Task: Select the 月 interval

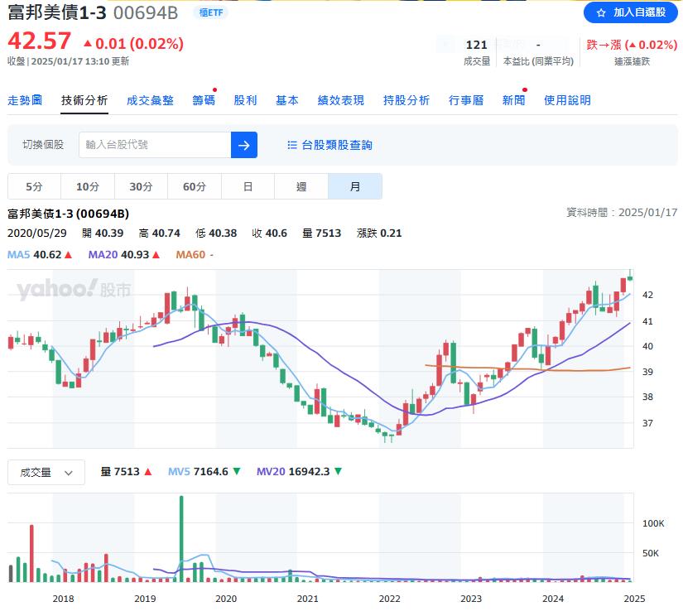Action: pos(355,186)
